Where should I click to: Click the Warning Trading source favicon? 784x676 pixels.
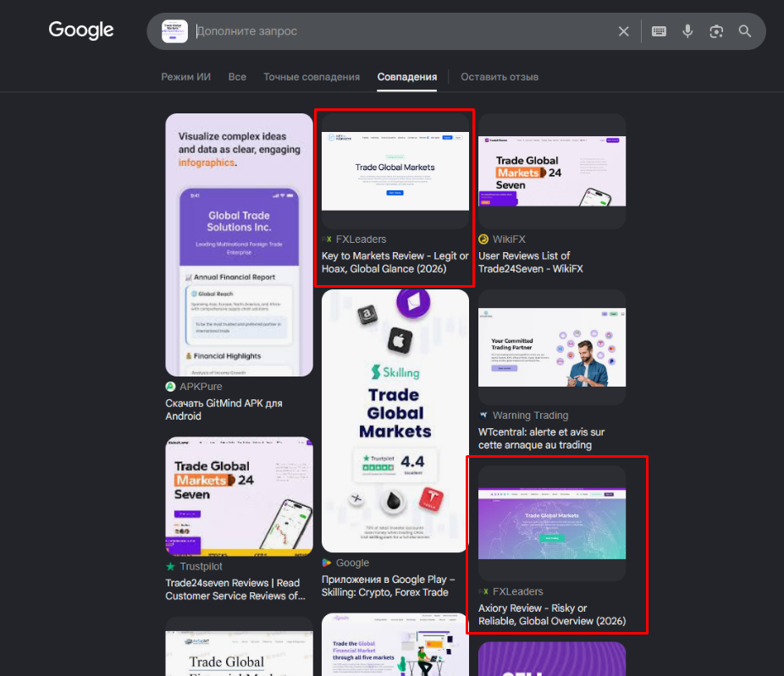[x=483, y=415]
